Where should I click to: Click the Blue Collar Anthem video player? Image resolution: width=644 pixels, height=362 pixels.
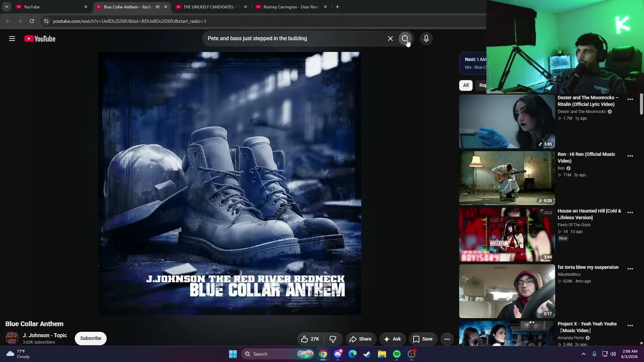click(229, 184)
